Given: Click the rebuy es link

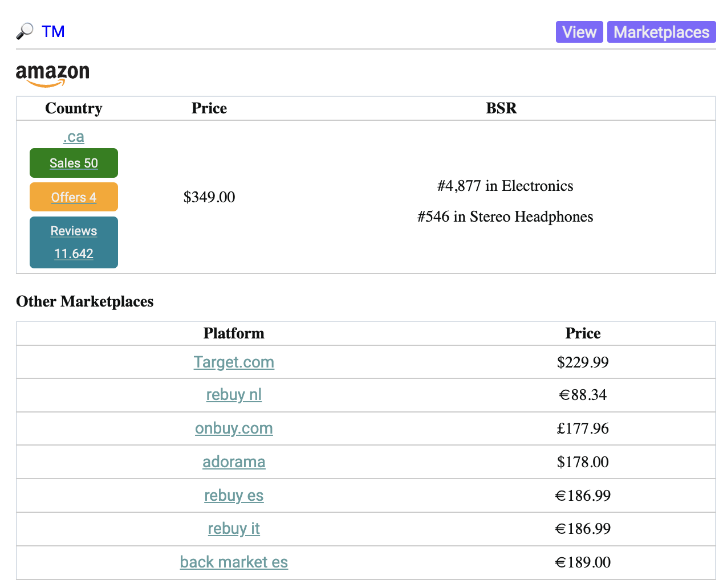Looking at the screenshot, I should (x=234, y=495).
